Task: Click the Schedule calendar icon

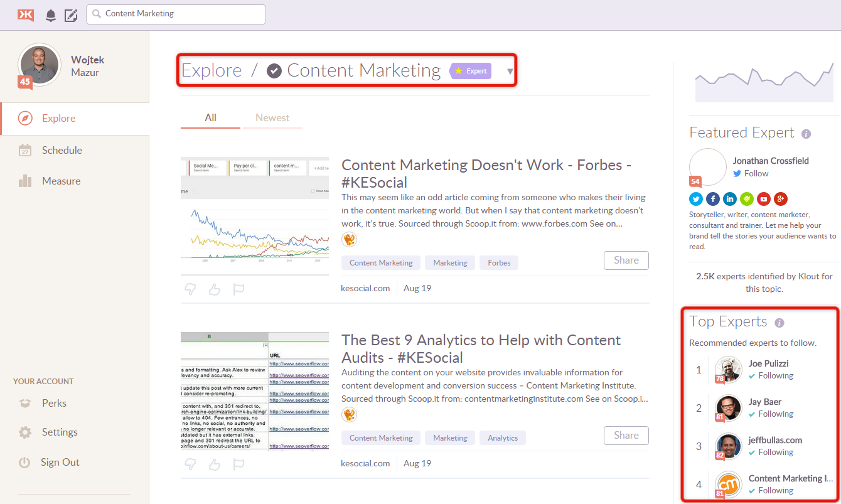Action: coord(25,150)
